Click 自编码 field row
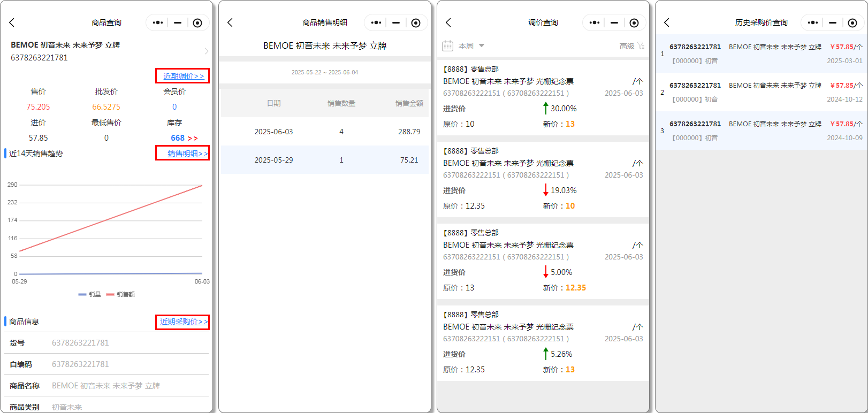 [106, 364]
